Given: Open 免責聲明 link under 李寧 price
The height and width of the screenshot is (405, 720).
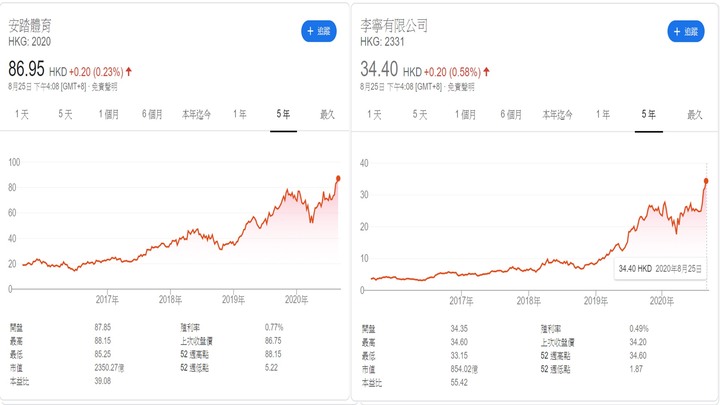Looking at the screenshot, I should click(461, 87).
